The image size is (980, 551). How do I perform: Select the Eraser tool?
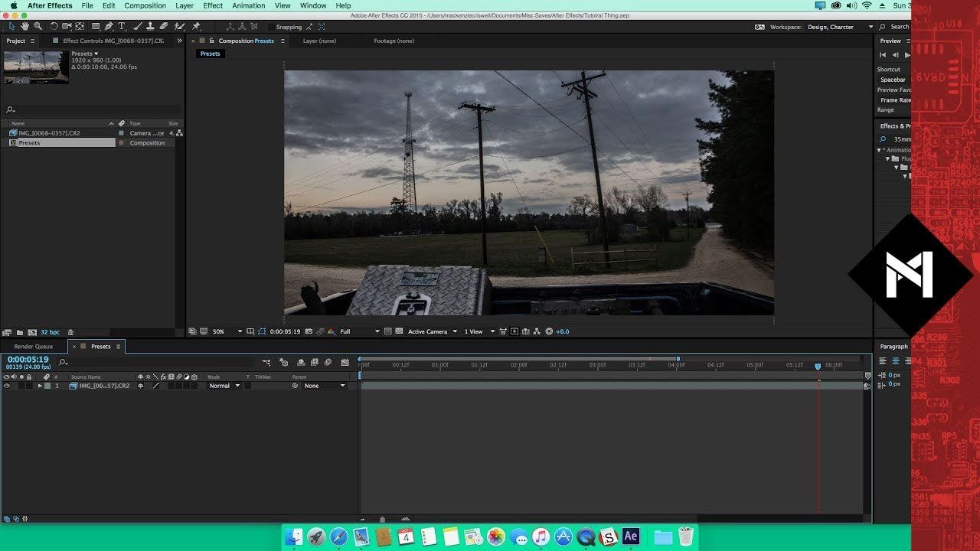163,27
